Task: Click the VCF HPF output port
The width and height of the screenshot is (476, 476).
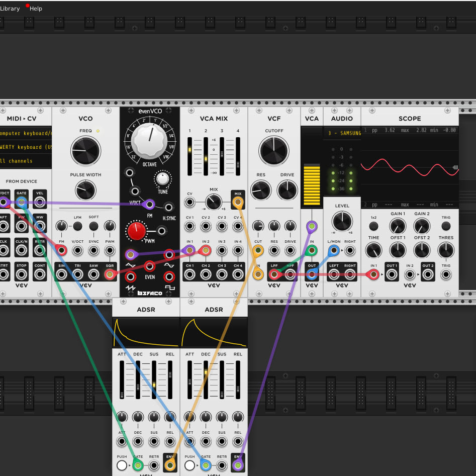Action: coord(290,274)
